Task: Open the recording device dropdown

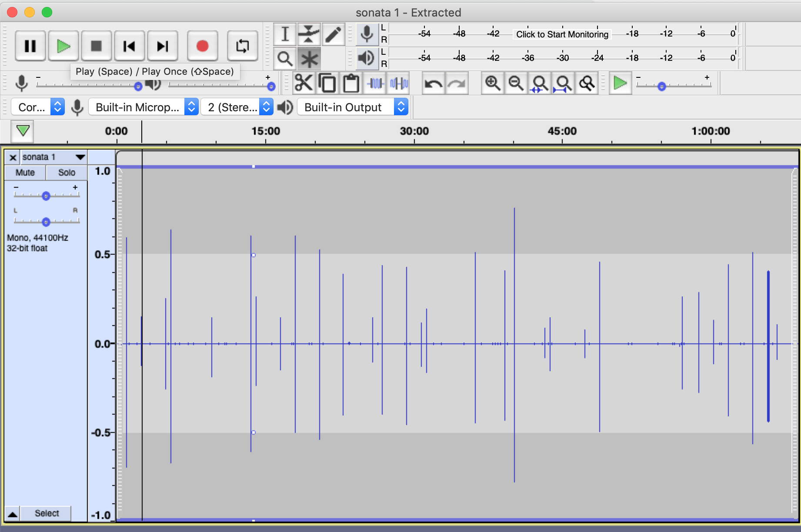Action: [144, 107]
